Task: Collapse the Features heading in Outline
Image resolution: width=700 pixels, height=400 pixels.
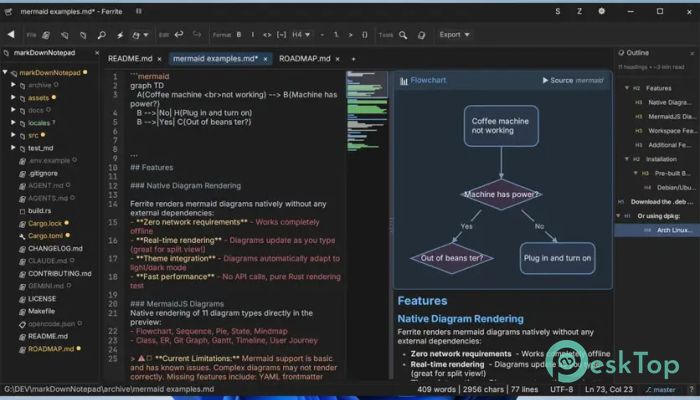Action: pos(627,88)
